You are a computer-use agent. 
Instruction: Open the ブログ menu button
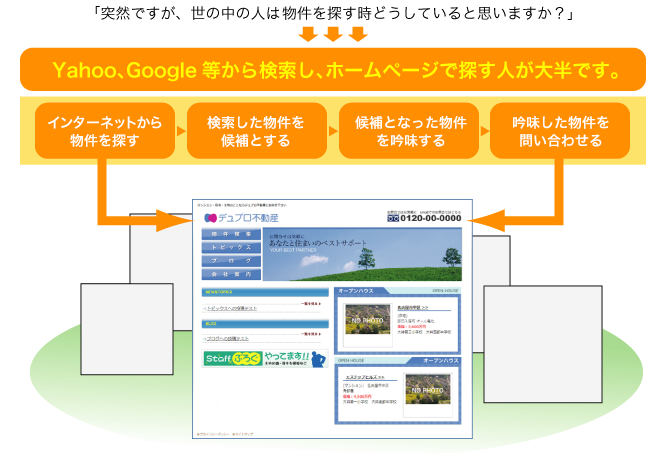[231, 261]
